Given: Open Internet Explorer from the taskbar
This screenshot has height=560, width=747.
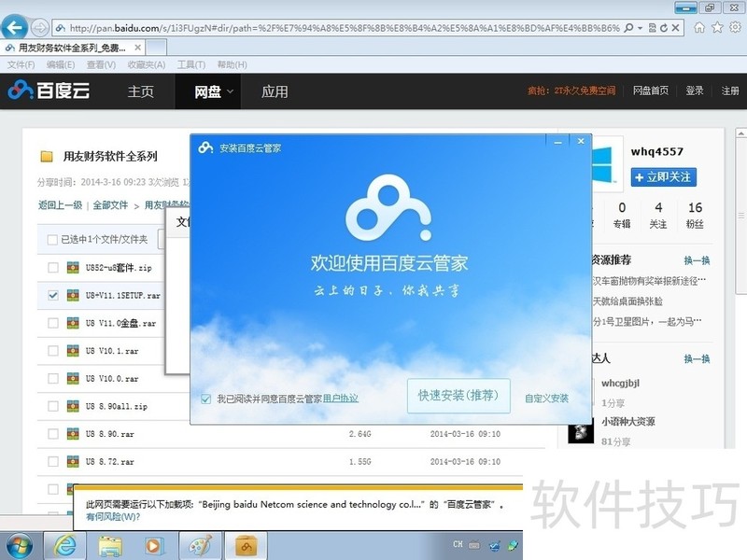Looking at the screenshot, I should (x=65, y=544).
